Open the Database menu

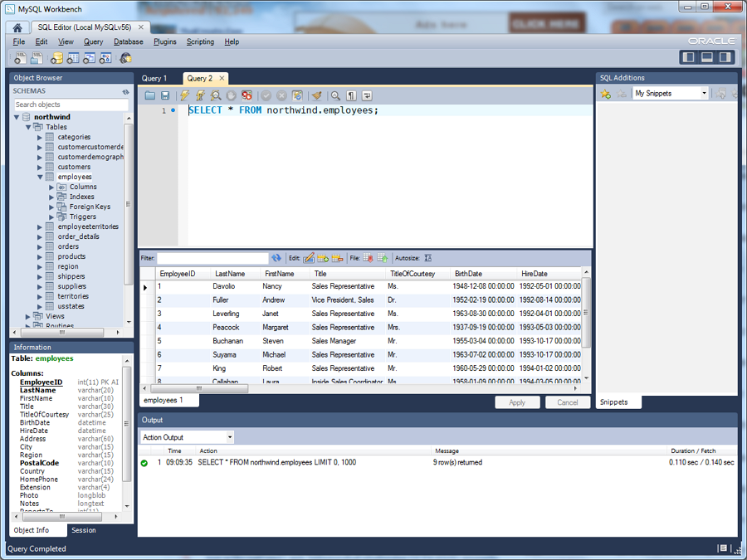coord(129,42)
